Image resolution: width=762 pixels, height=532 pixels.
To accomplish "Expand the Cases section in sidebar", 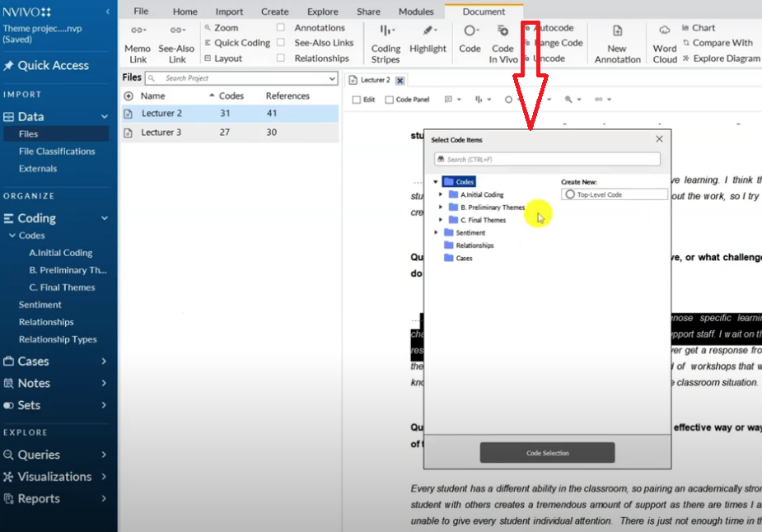I will (x=104, y=361).
